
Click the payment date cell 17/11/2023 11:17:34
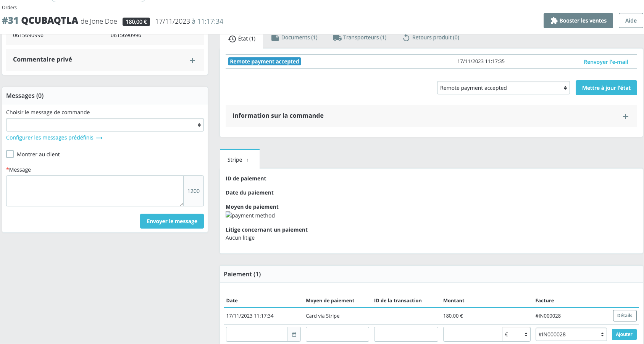pos(250,316)
